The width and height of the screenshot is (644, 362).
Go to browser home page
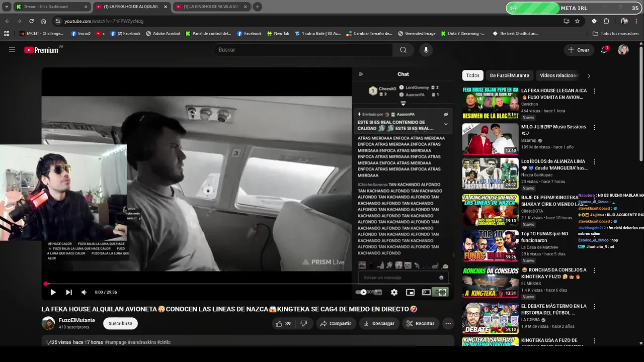(43, 21)
